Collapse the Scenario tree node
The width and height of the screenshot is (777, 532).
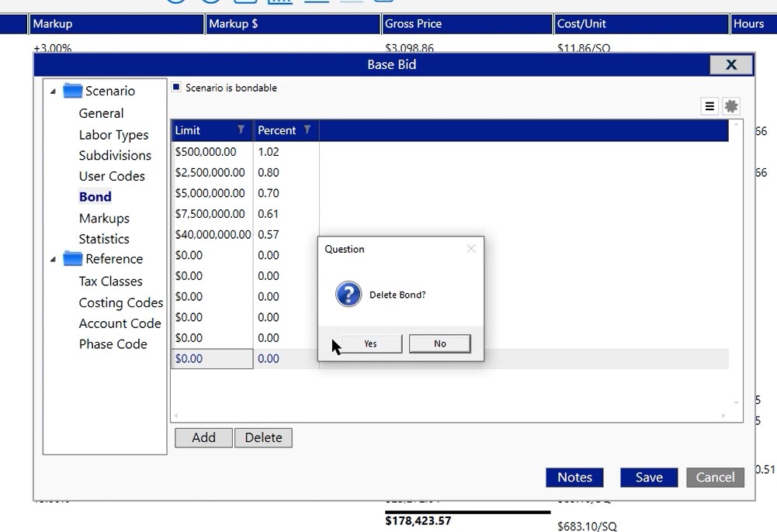[53, 92]
